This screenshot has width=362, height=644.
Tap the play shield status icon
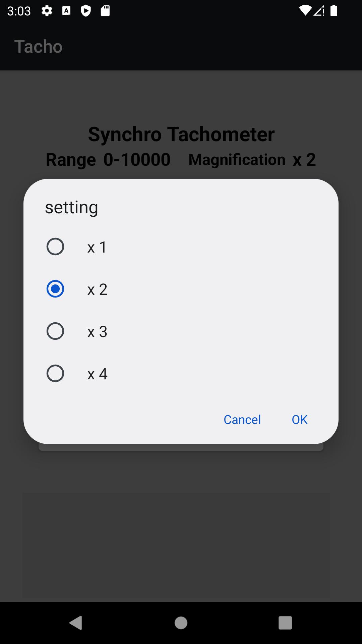(x=86, y=11)
